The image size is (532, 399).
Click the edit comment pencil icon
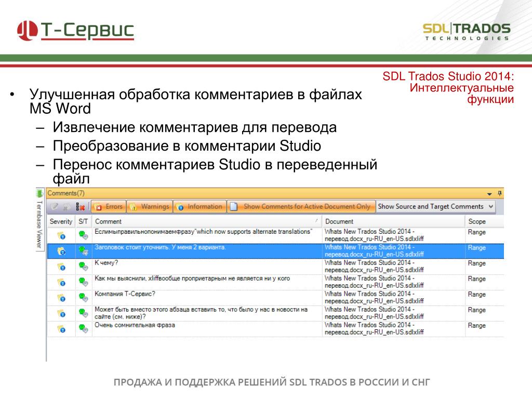pos(55,207)
